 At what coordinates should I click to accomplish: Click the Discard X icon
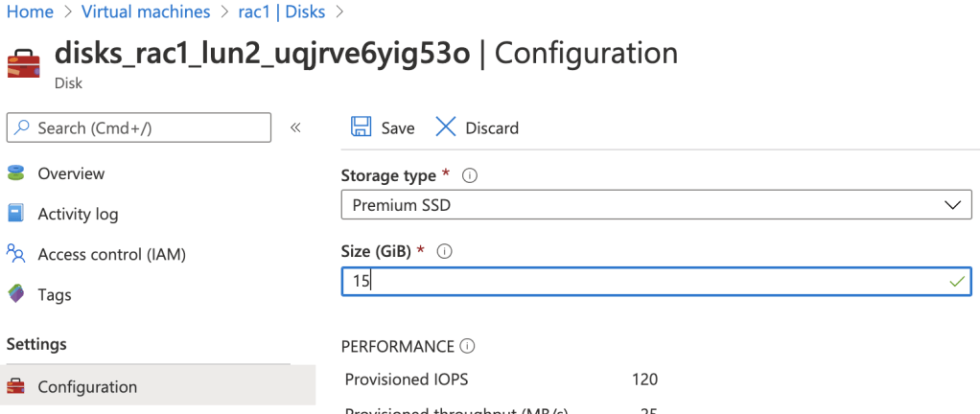click(x=446, y=127)
